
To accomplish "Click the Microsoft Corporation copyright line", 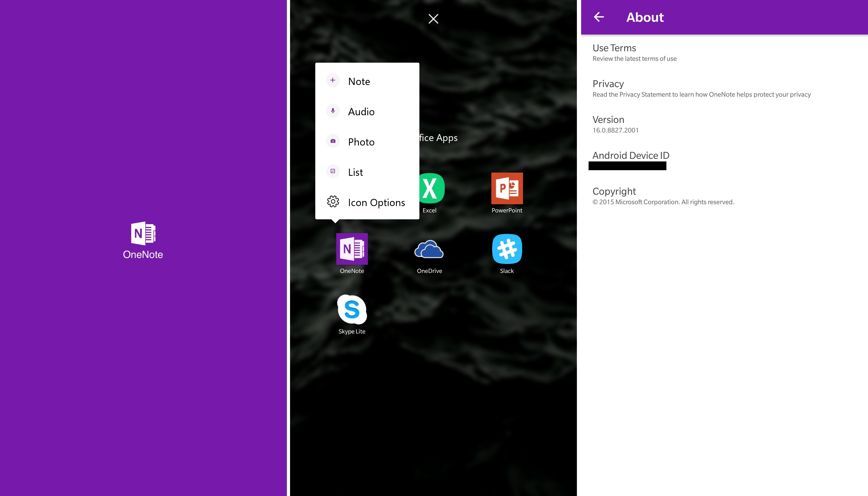I will click(663, 202).
